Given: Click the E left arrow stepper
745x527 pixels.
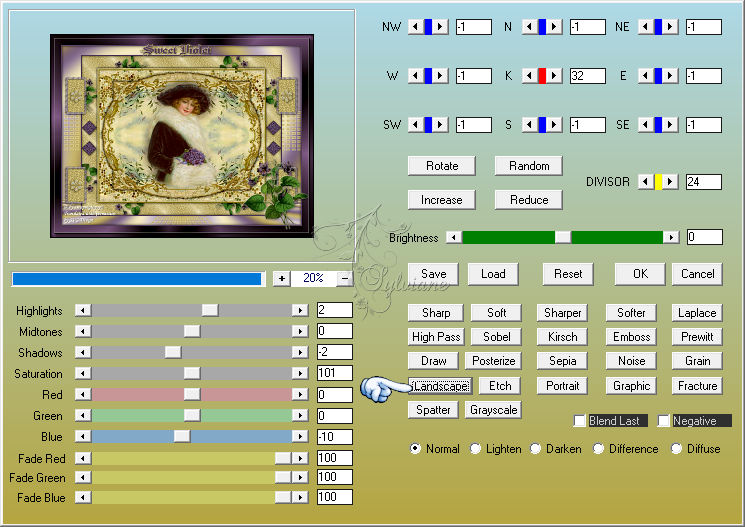Looking at the screenshot, I should coord(646,76).
